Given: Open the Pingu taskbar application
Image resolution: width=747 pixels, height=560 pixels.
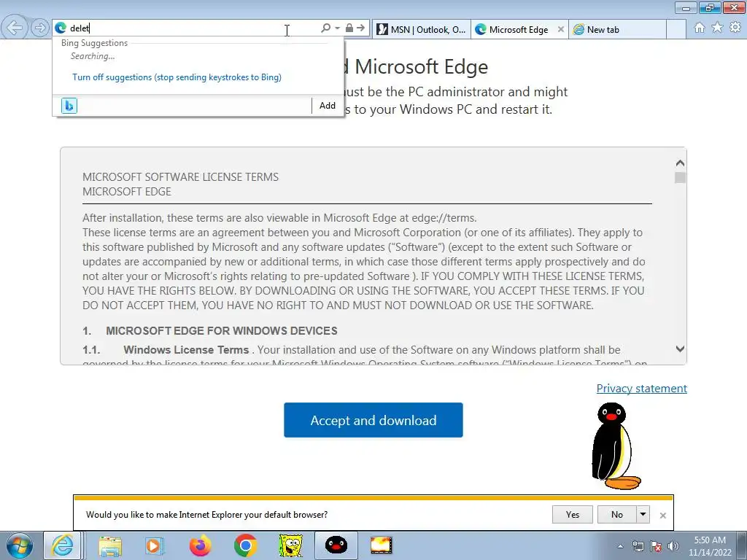Looking at the screenshot, I should coord(336,545).
